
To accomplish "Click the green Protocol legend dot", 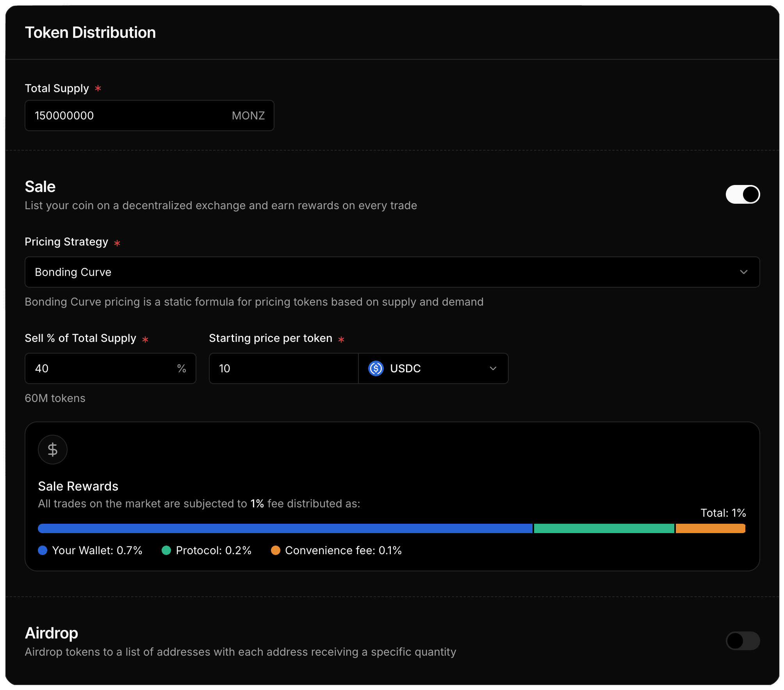I will (166, 550).
